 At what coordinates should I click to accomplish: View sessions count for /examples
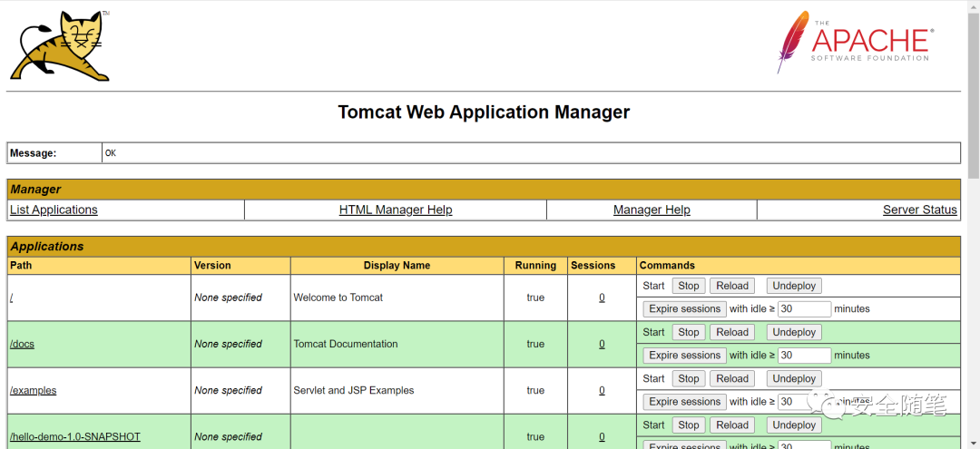(602, 390)
